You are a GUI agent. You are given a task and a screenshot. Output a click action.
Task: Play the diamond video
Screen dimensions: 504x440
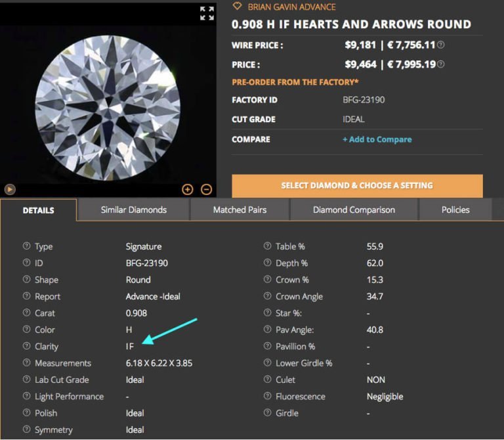tap(10, 189)
